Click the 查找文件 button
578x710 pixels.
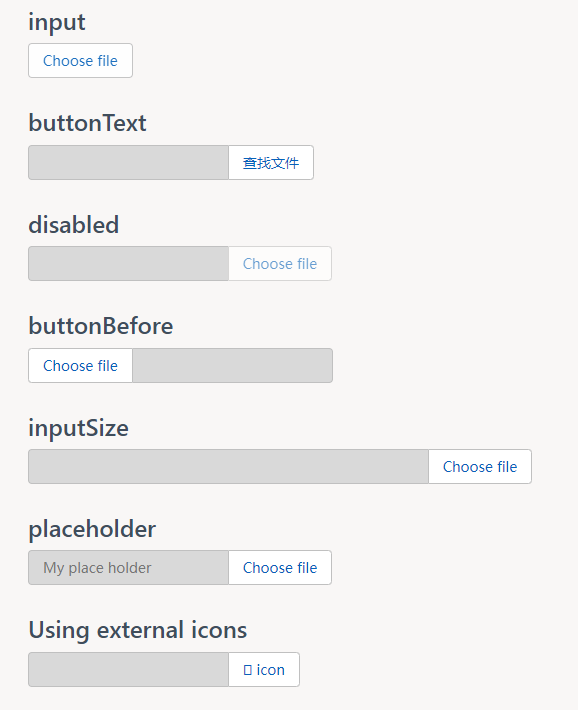coord(271,163)
